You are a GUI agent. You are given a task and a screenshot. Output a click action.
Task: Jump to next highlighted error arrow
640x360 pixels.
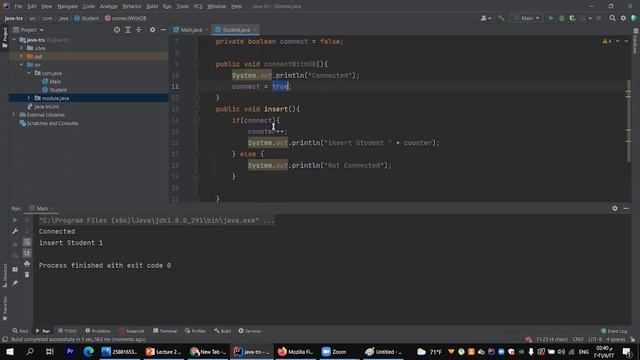[x=626, y=41]
